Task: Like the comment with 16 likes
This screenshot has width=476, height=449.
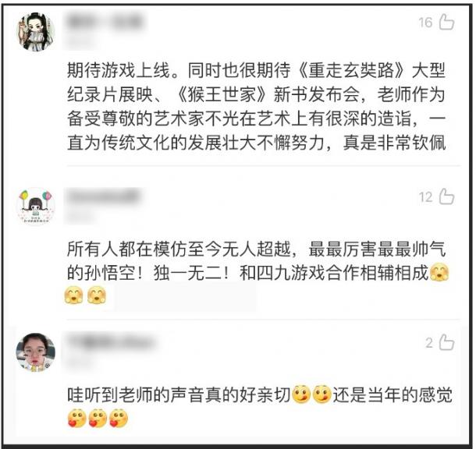Action: coord(447,22)
